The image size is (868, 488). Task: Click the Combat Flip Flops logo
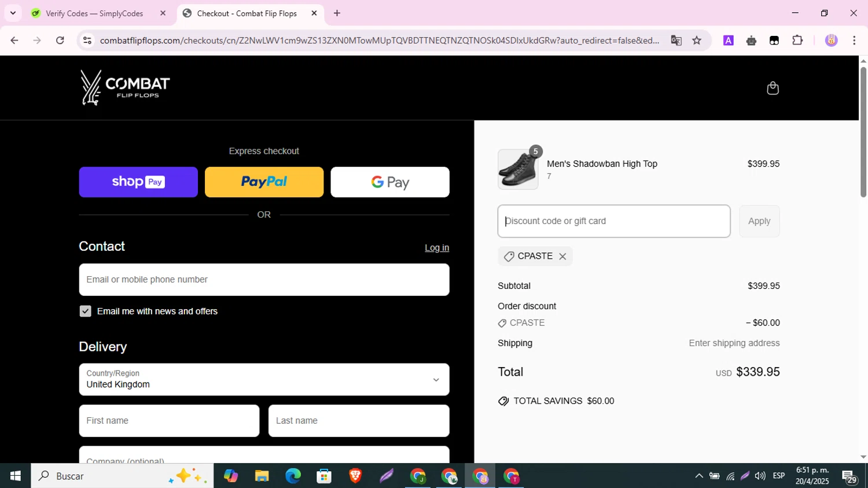(125, 88)
